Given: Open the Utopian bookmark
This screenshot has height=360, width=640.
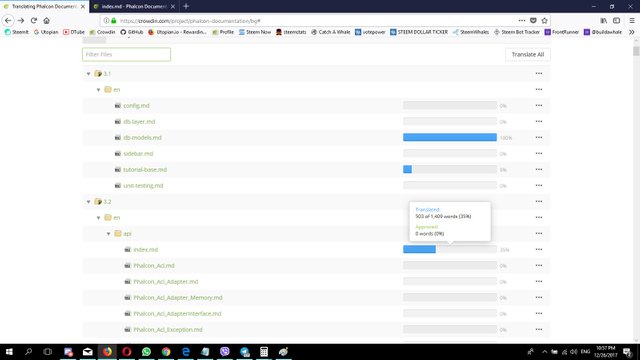Looking at the screenshot, I should 46,32.
